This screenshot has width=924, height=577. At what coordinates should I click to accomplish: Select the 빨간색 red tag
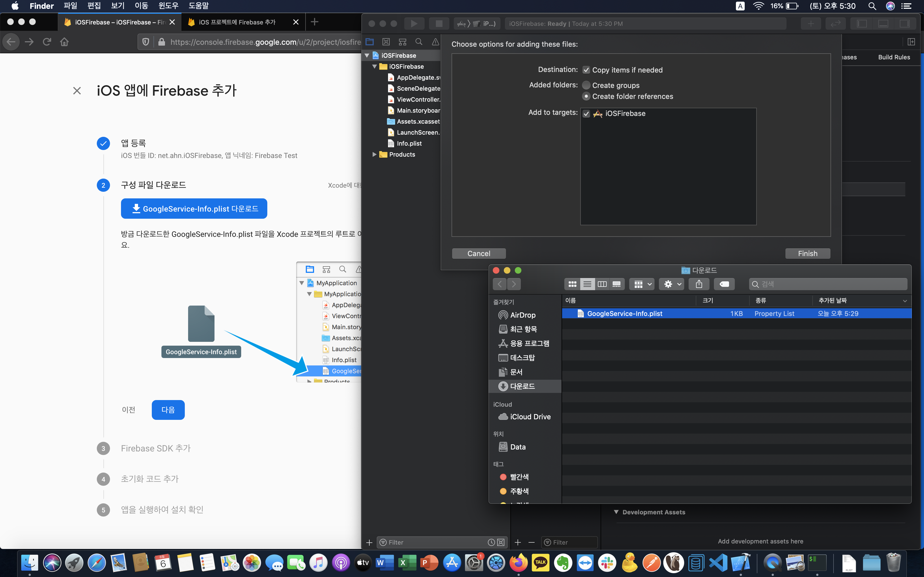coord(519,477)
